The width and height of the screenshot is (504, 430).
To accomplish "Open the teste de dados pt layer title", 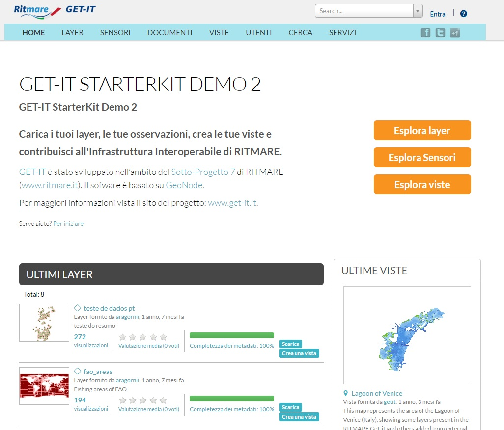I will click(x=109, y=308).
